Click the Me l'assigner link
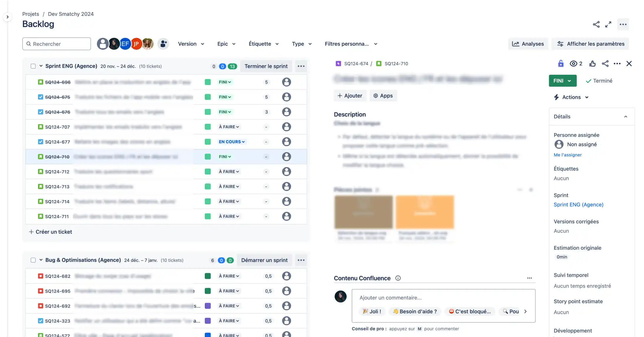644x337 pixels. [x=568, y=155]
